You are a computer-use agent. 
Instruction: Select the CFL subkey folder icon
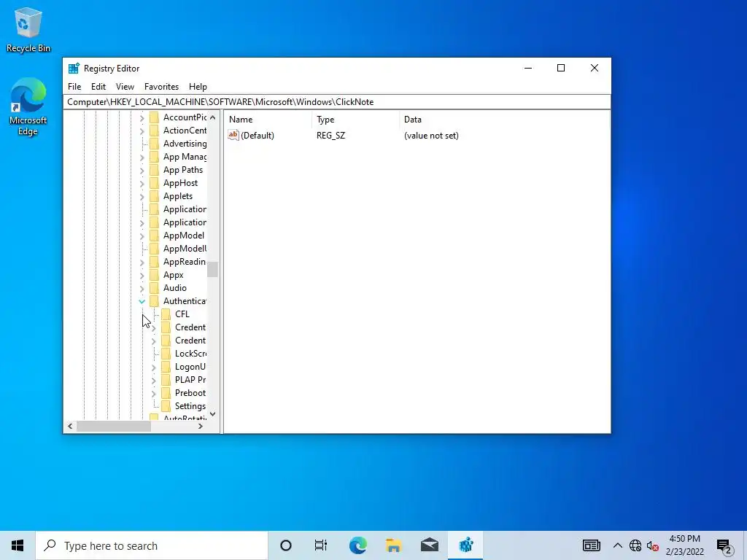166,314
